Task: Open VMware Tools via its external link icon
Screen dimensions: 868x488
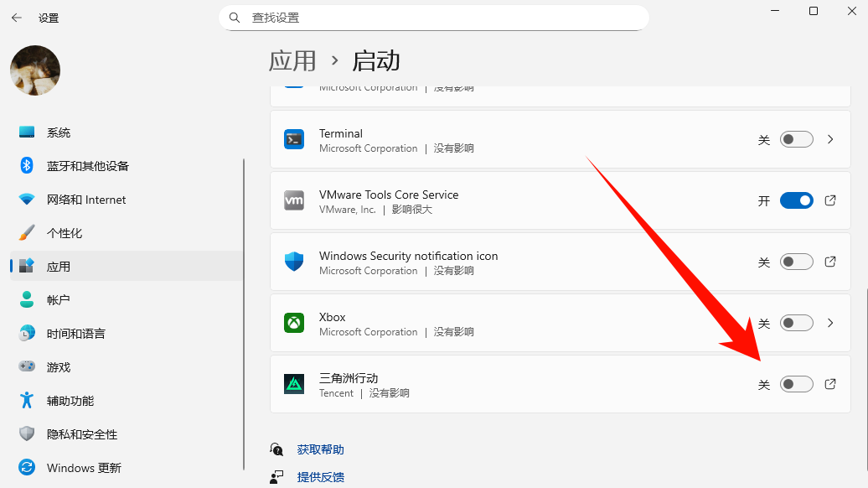Action: pos(829,200)
